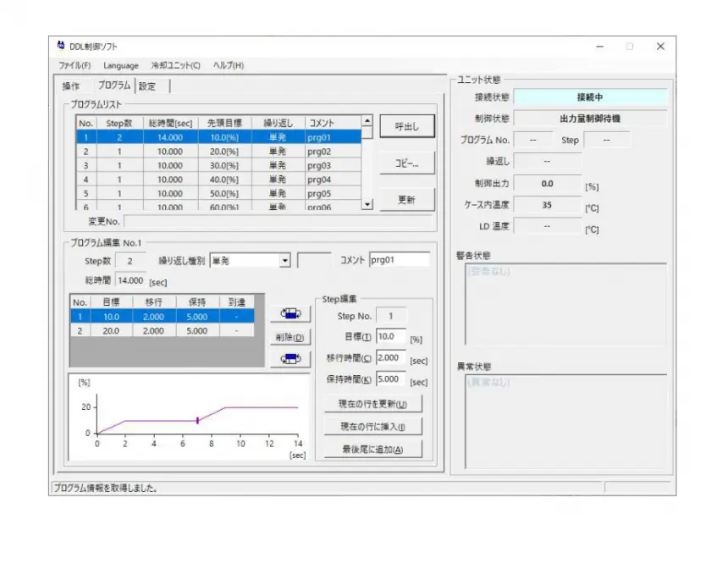Click the upper step-reorder icon button above 削除
Viewport: 728px width, 586px height.
point(290,314)
